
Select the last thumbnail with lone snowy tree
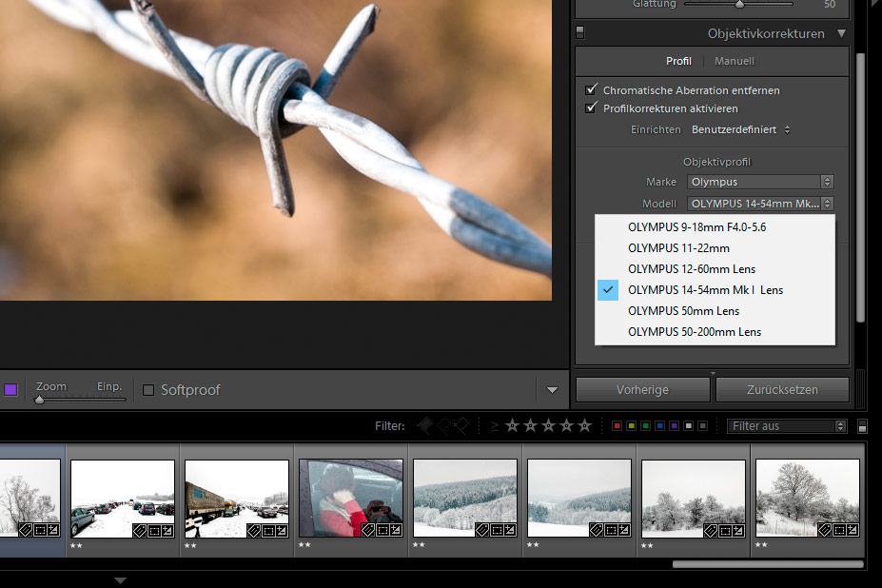(808, 498)
